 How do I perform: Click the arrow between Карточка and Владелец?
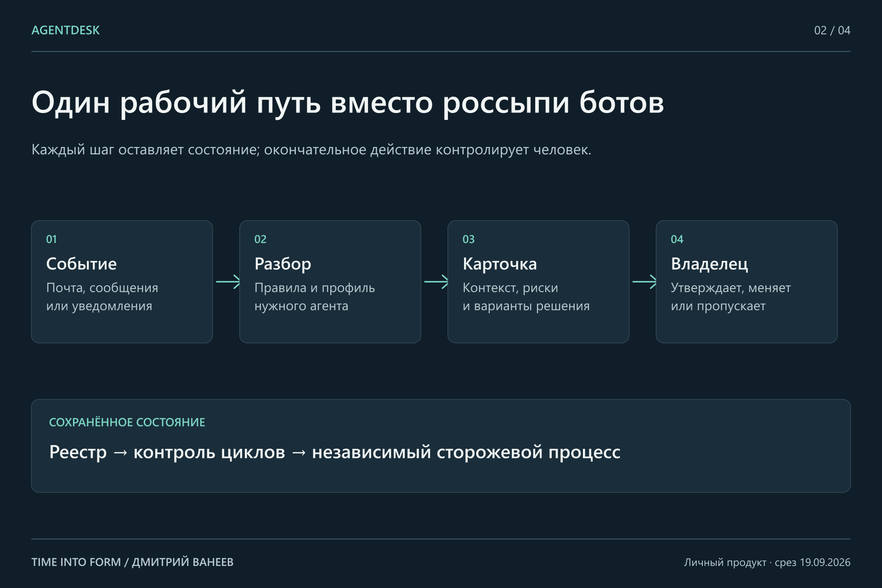pos(645,282)
